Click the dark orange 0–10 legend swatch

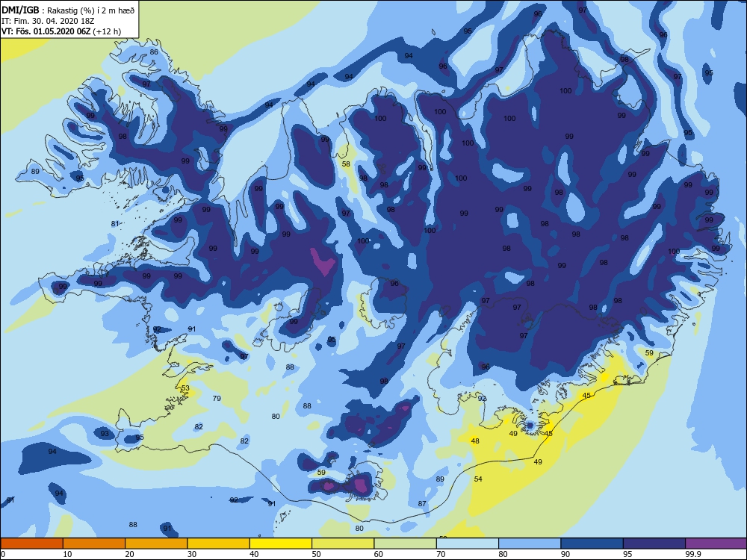pyautogui.click(x=31, y=544)
